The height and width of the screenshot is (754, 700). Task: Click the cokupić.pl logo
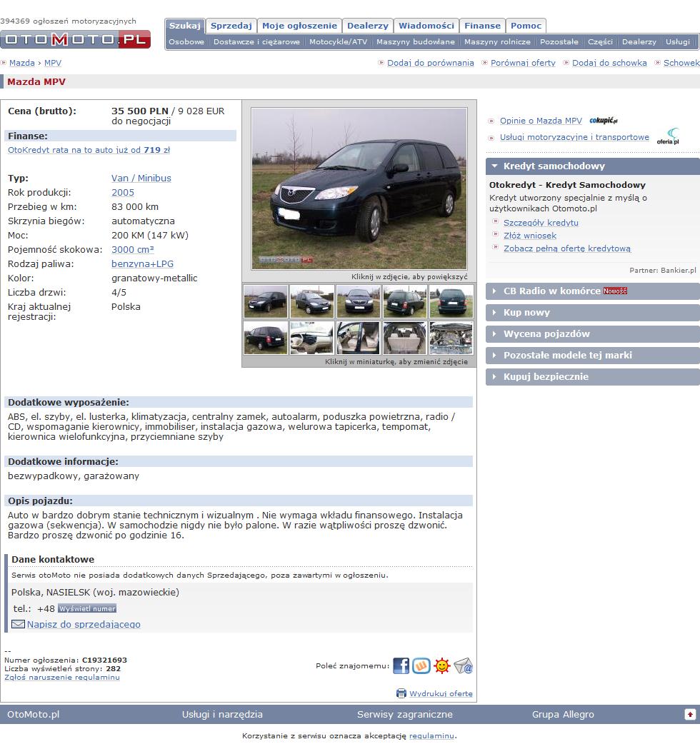click(x=604, y=121)
